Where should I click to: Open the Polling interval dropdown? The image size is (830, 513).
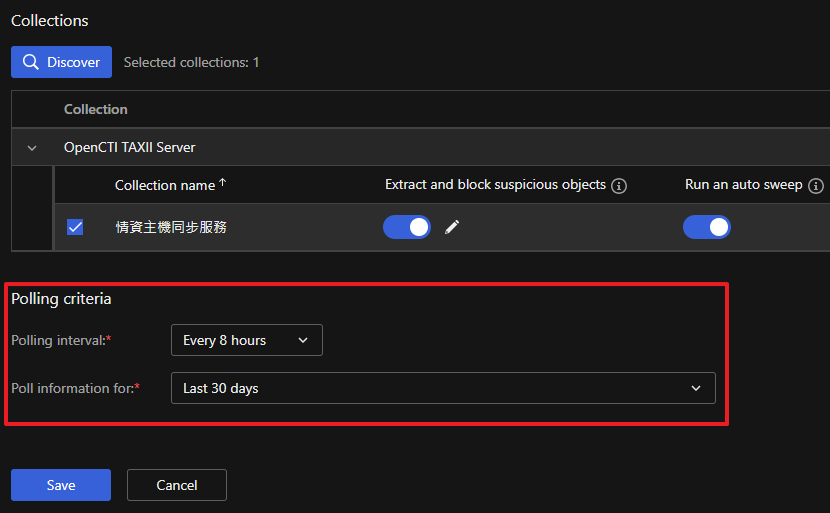(x=246, y=340)
